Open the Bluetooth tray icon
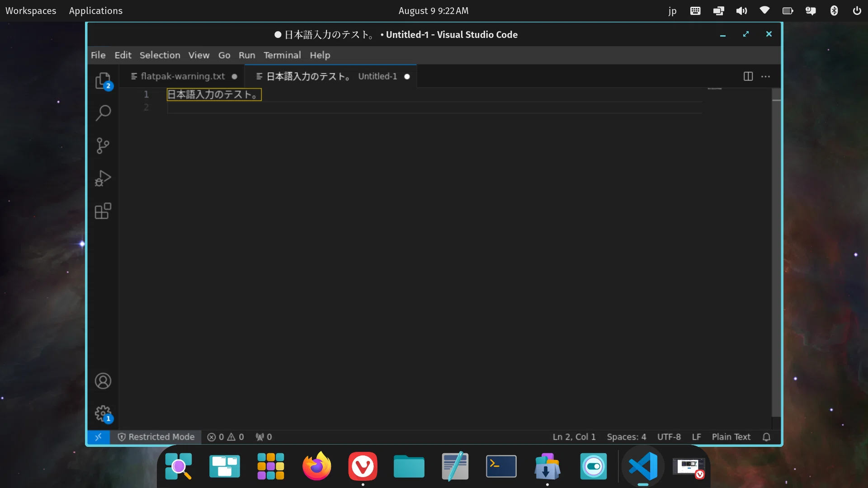The image size is (868, 488). tap(834, 11)
